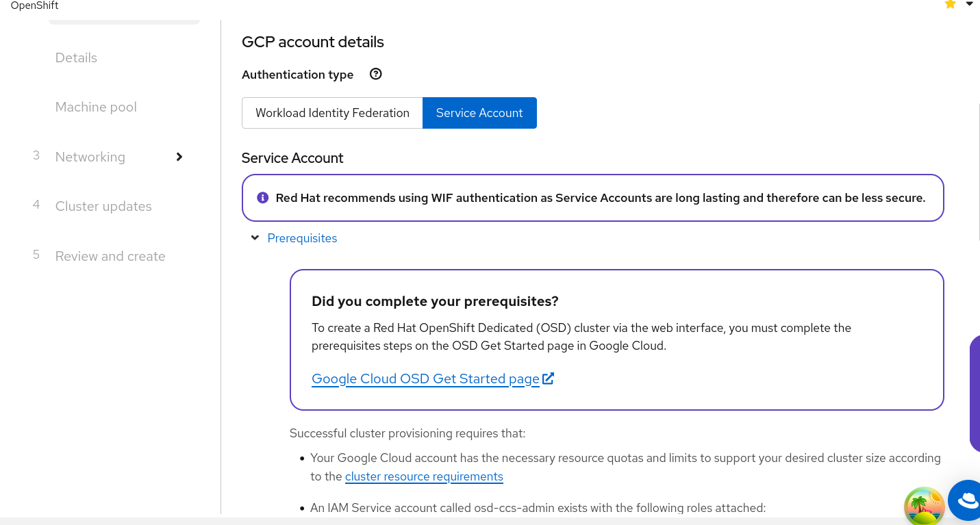The image size is (980, 525).
Task: Expand the Networking step chevron
Action: coord(179,157)
